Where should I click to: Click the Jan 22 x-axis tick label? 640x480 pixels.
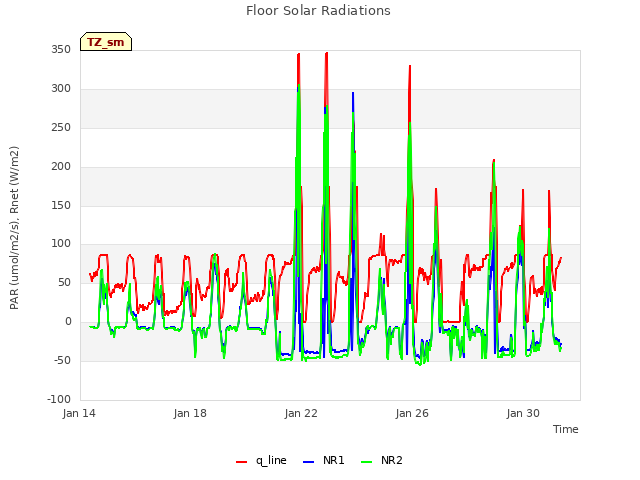301,413
